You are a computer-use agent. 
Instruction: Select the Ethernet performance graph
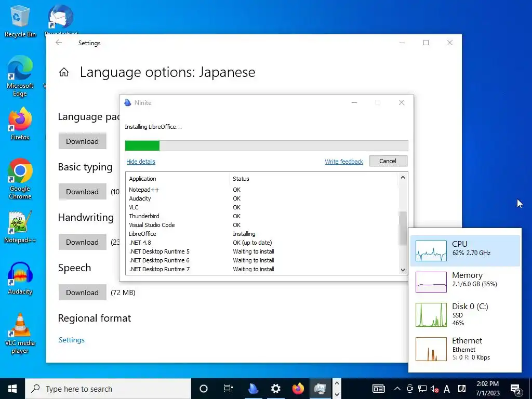tap(431, 349)
